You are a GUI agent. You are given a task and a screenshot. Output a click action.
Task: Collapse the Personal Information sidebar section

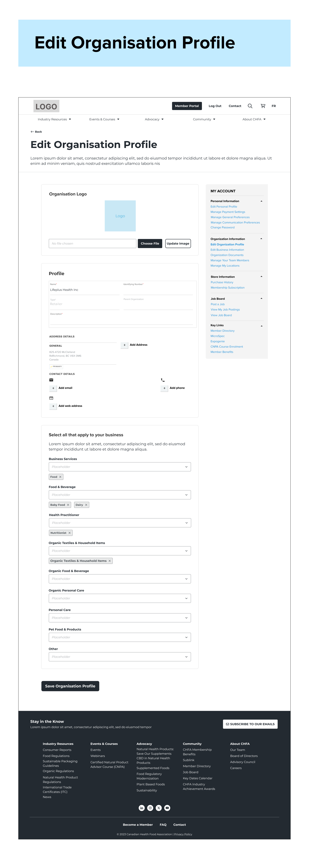(261, 201)
